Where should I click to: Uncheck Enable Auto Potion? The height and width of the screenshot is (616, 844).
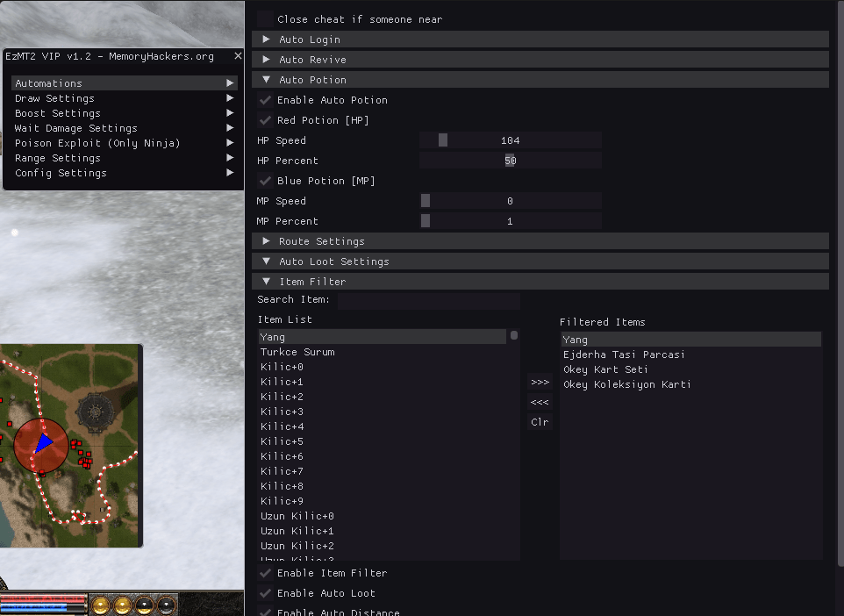coord(265,100)
